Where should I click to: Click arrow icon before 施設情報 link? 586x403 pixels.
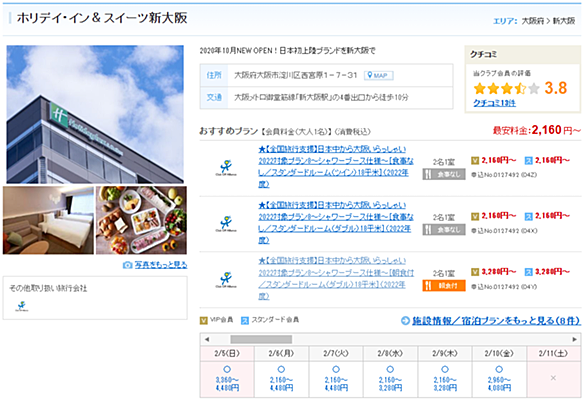click(405, 321)
